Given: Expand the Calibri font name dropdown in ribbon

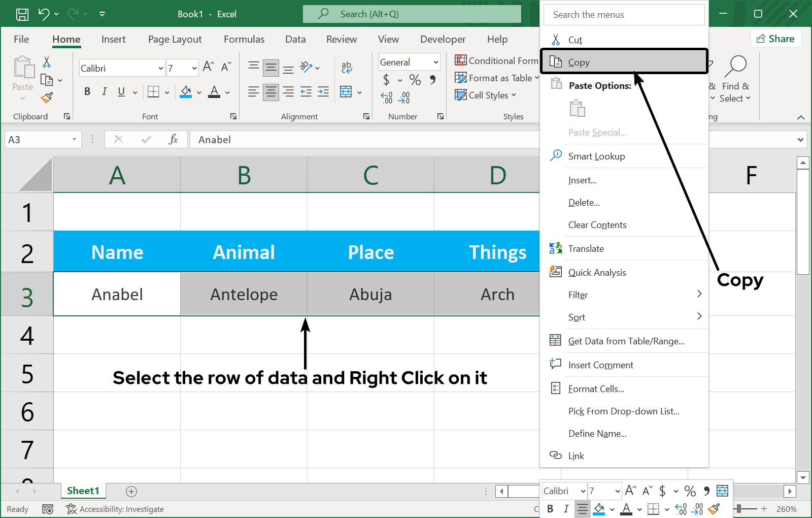Looking at the screenshot, I should pos(161,68).
